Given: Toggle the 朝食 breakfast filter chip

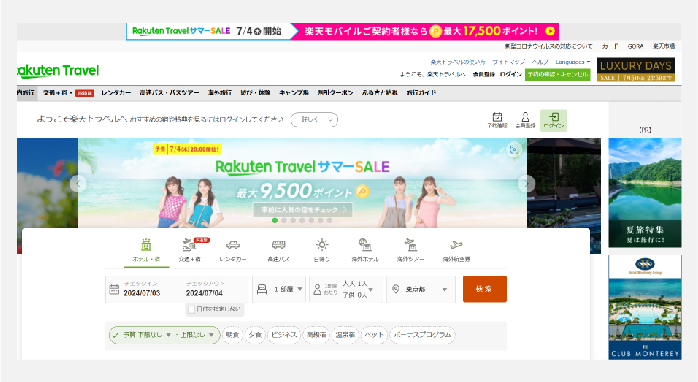Looking at the screenshot, I should (x=232, y=335).
